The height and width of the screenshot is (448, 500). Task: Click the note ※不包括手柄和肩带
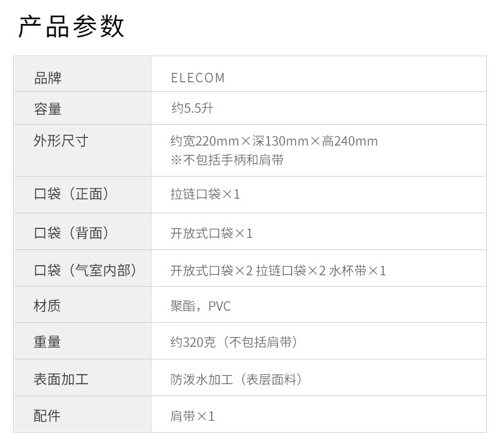(227, 159)
